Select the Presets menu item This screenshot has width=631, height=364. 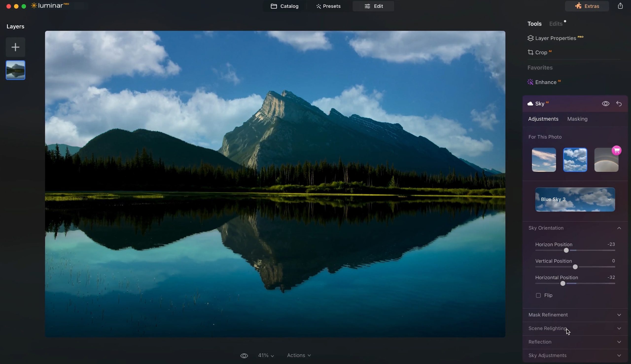[x=328, y=6]
